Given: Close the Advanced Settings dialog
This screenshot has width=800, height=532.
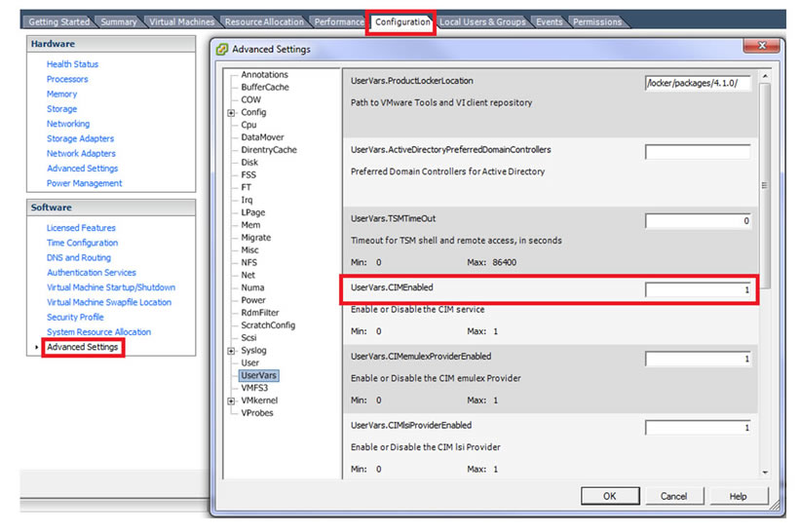Looking at the screenshot, I should pos(761,46).
